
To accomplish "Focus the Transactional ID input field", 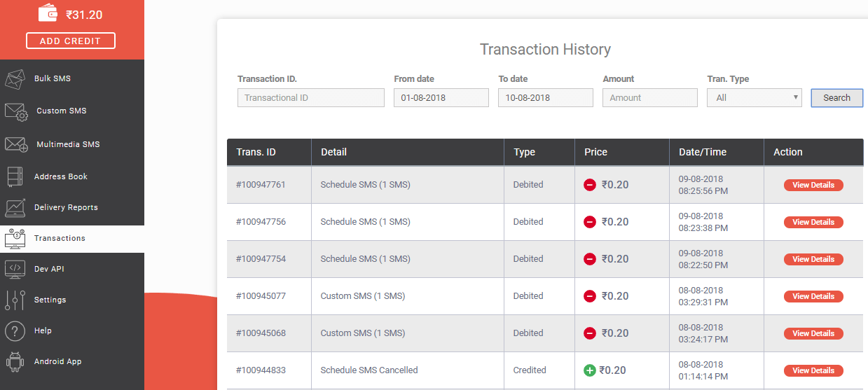I will click(x=311, y=98).
